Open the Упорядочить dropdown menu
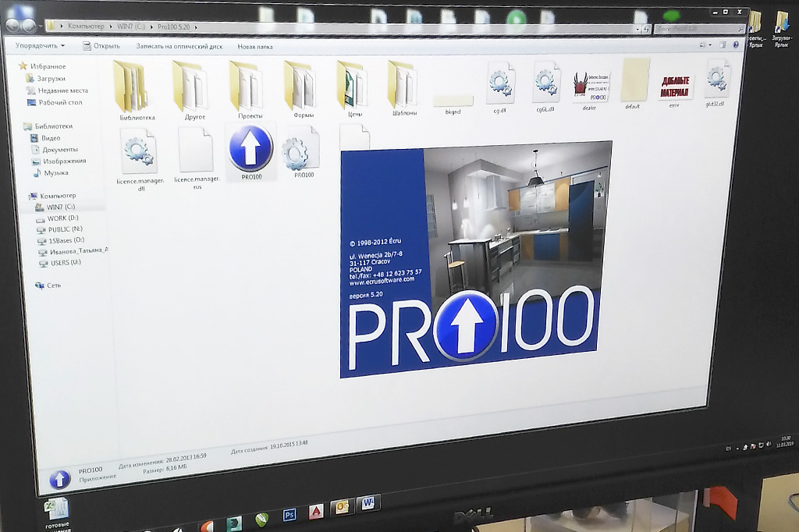 pyautogui.click(x=41, y=45)
